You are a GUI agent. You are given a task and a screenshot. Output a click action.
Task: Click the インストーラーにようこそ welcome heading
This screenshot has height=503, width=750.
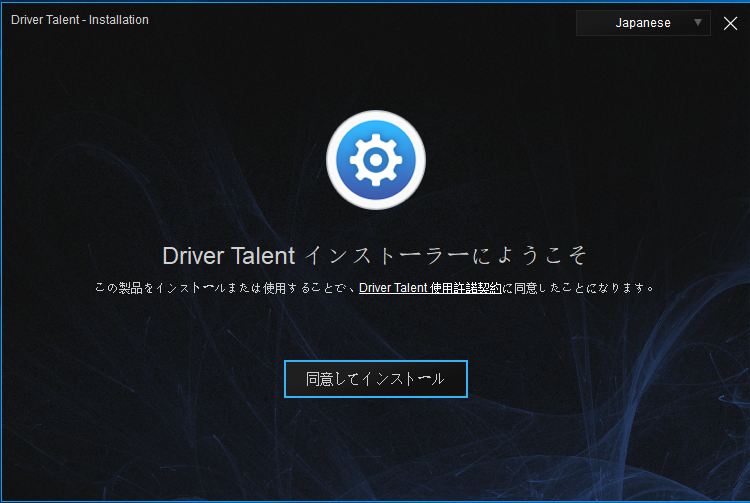click(445, 255)
